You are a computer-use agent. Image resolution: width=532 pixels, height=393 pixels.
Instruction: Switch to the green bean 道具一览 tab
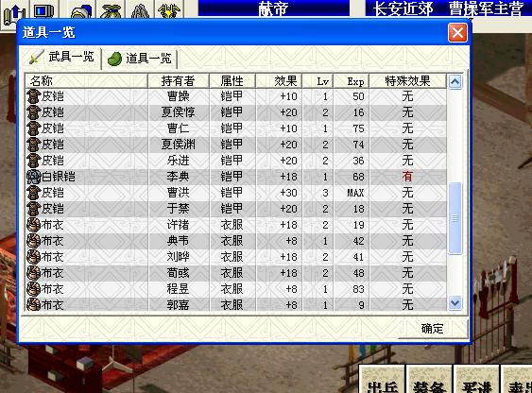[140, 59]
